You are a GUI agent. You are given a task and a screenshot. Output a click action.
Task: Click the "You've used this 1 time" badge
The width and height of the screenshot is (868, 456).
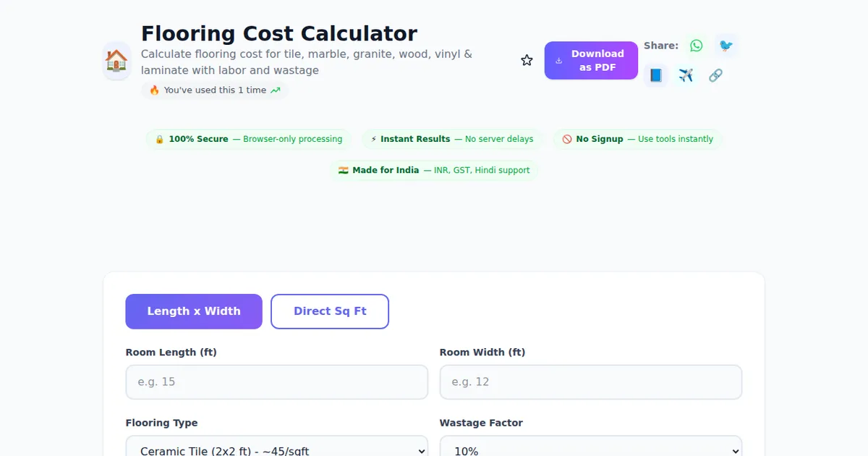click(x=215, y=90)
